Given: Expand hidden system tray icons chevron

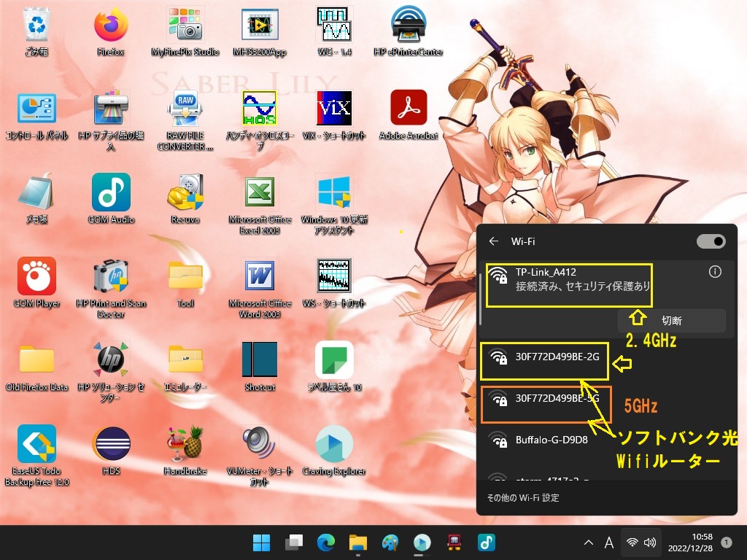Looking at the screenshot, I should [589, 542].
